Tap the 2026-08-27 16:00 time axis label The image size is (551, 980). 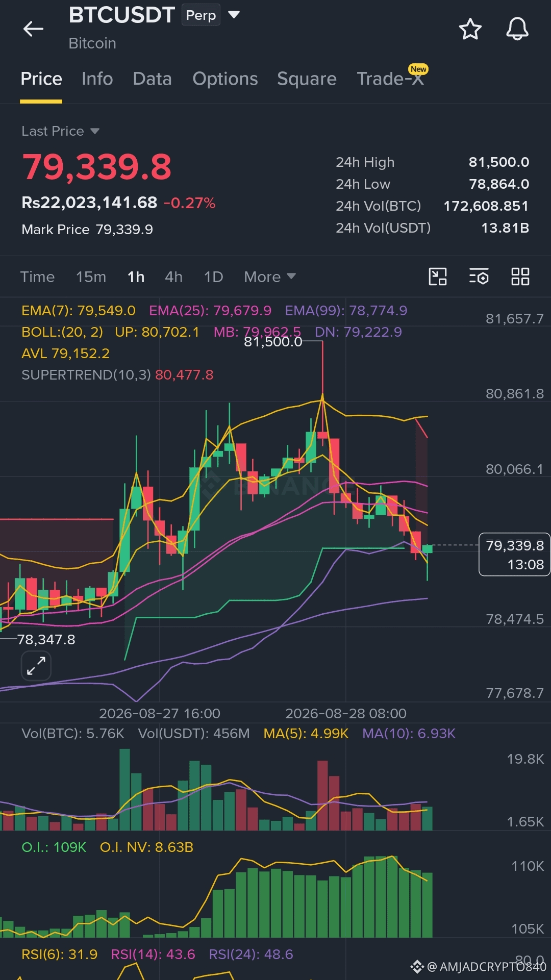(x=160, y=713)
